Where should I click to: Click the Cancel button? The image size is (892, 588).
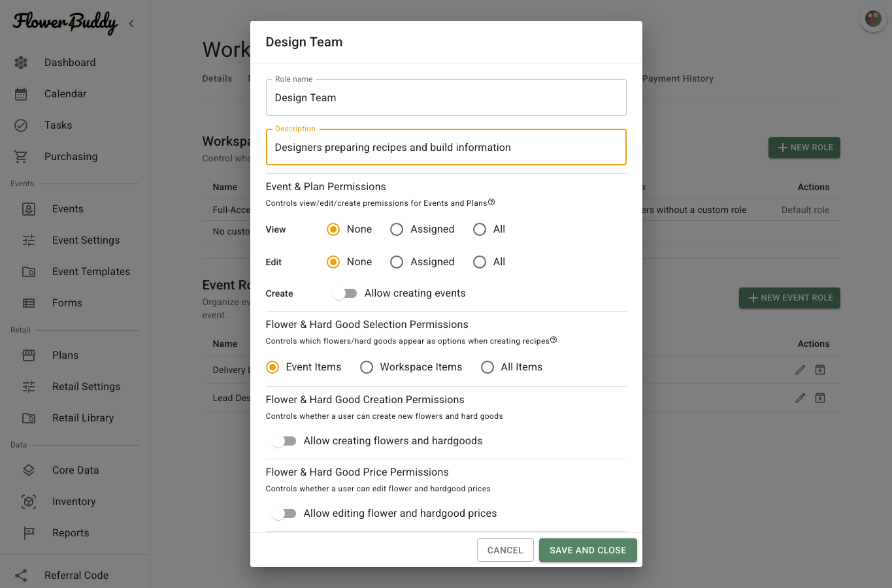pos(505,550)
